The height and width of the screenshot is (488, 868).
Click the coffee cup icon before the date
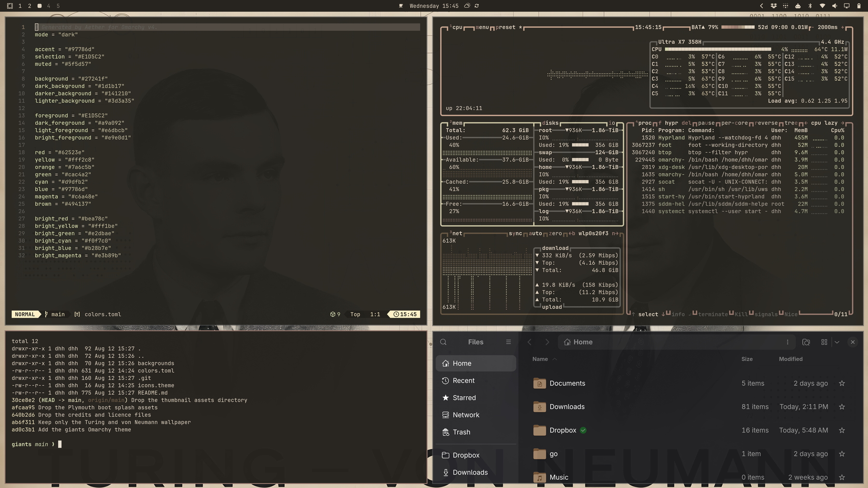coord(401,6)
